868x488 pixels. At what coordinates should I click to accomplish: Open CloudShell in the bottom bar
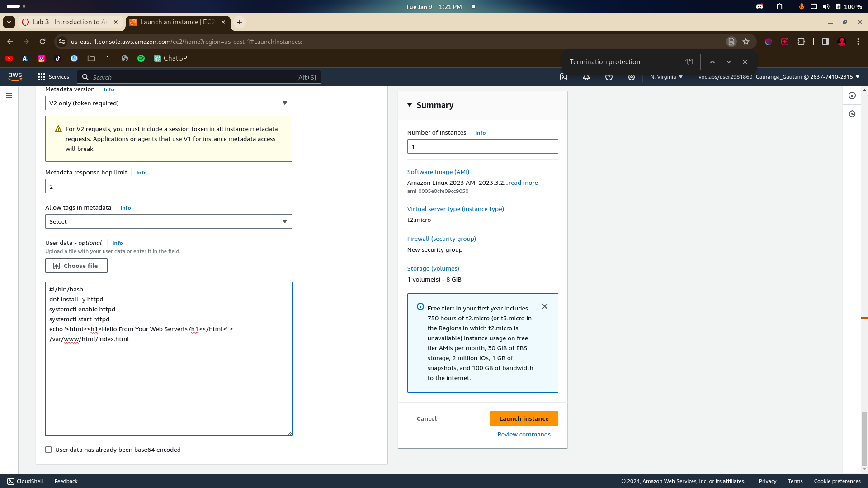pos(25,481)
